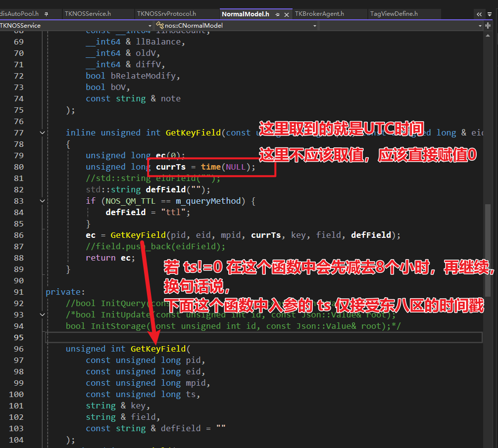Collapse the comment block at line 93

pyautogui.click(x=43, y=314)
